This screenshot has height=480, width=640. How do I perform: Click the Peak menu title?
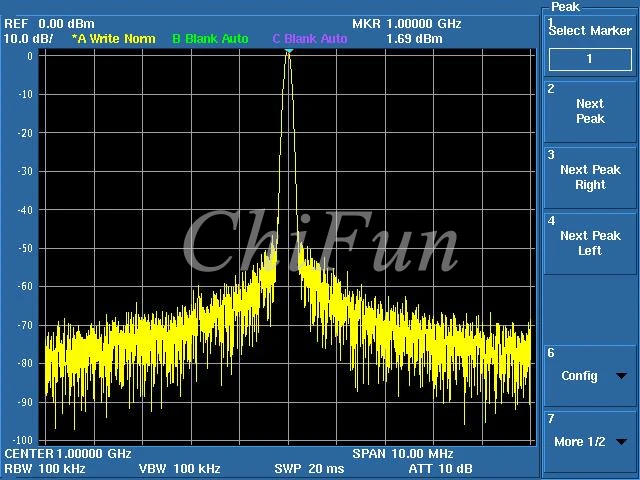click(x=565, y=7)
